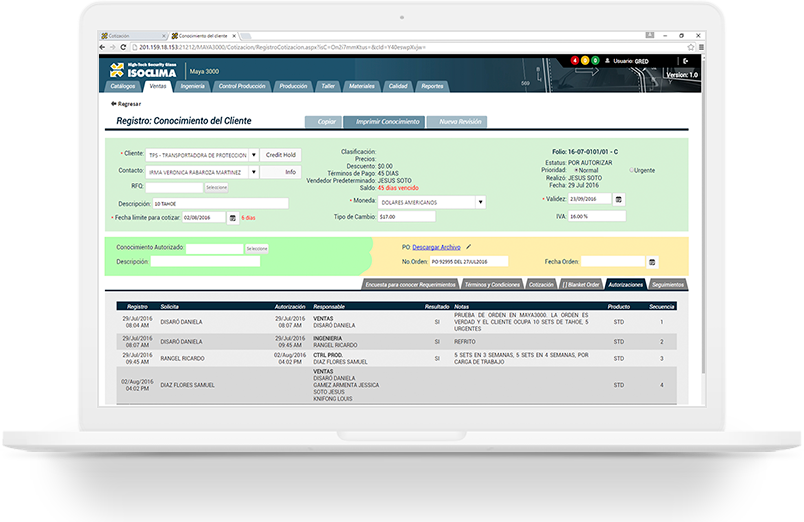Open the Moneda currency dropdown
Screen dimensions: 804x522
point(480,203)
